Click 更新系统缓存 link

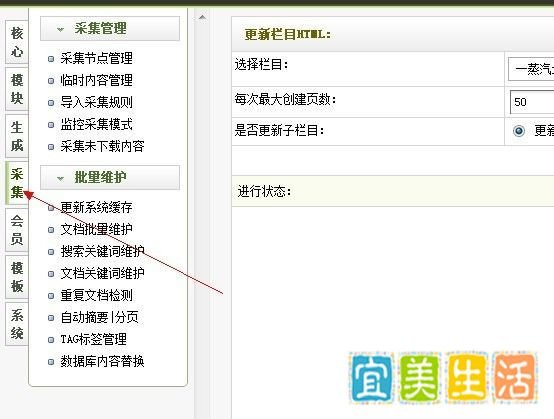[96, 207]
